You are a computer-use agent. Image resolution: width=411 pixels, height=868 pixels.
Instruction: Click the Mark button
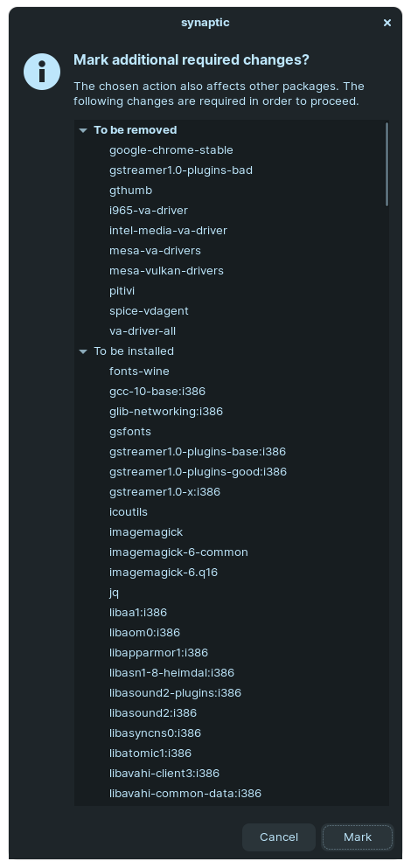coord(358,837)
